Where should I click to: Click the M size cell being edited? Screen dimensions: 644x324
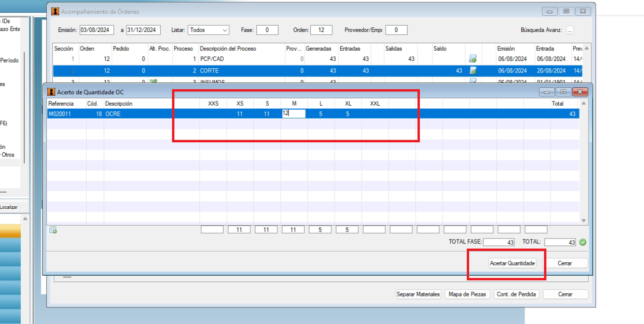(x=294, y=114)
